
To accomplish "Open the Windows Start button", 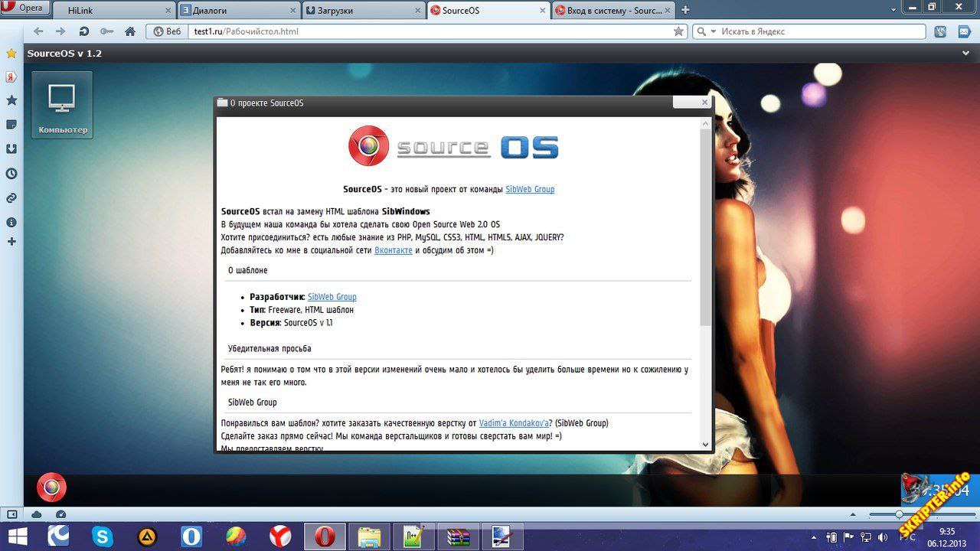I will coord(18,536).
